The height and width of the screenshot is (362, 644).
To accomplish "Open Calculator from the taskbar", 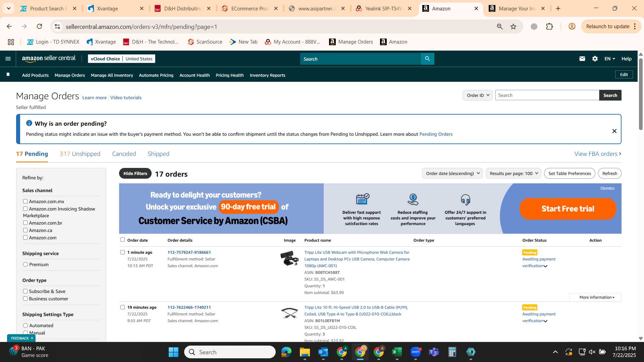I will 452,352.
